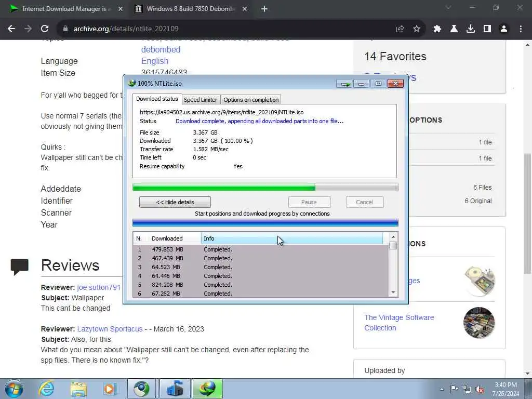The image size is (532, 399).
Task: Click the IDM title bar globe icon
Action: pos(131,83)
